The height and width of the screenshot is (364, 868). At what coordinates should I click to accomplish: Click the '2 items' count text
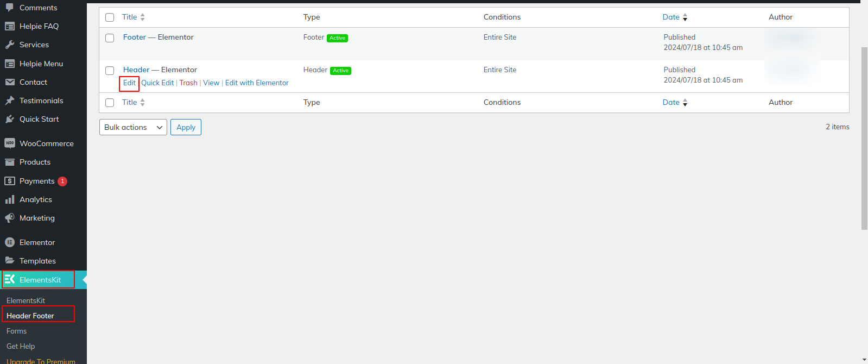point(838,127)
